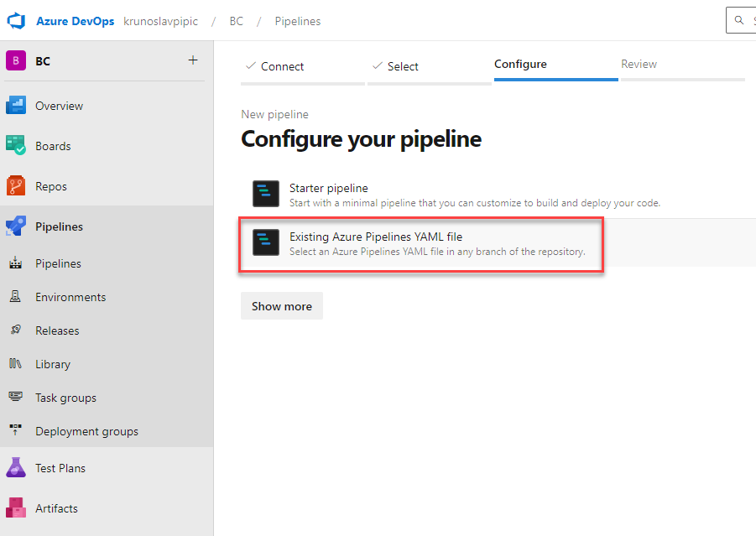Image resolution: width=756 pixels, height=536 pixels.
Task: Go back to the Connect step tab
Action: pyautogui.click(x=303, y=67)
